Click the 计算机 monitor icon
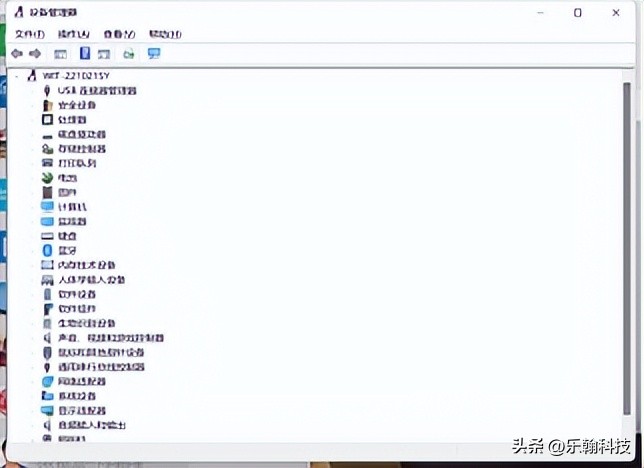 (48, 207)
